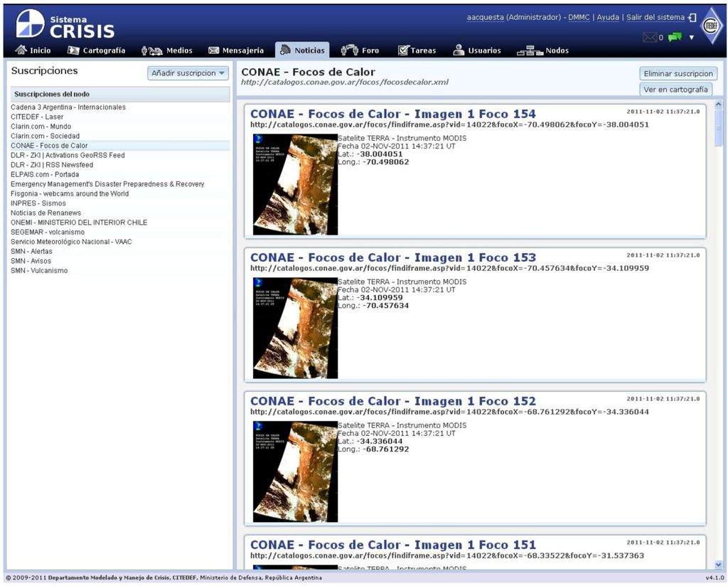Open the Foco 152 headline link

pyautogui.click(x=392, y=400)
